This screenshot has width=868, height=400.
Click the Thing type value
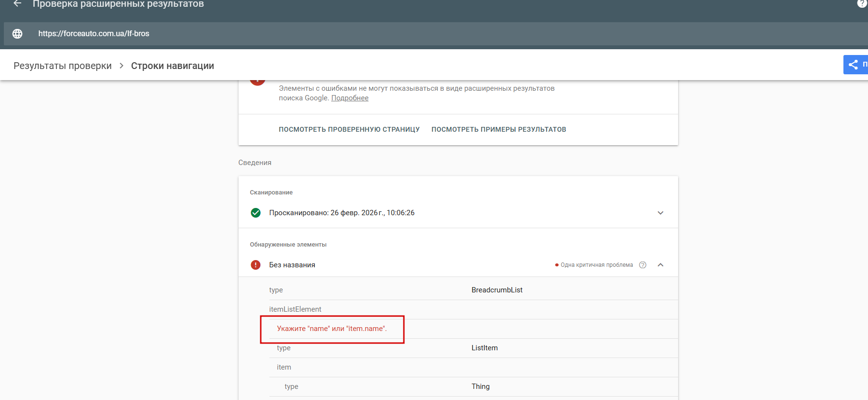coord(481,386)
